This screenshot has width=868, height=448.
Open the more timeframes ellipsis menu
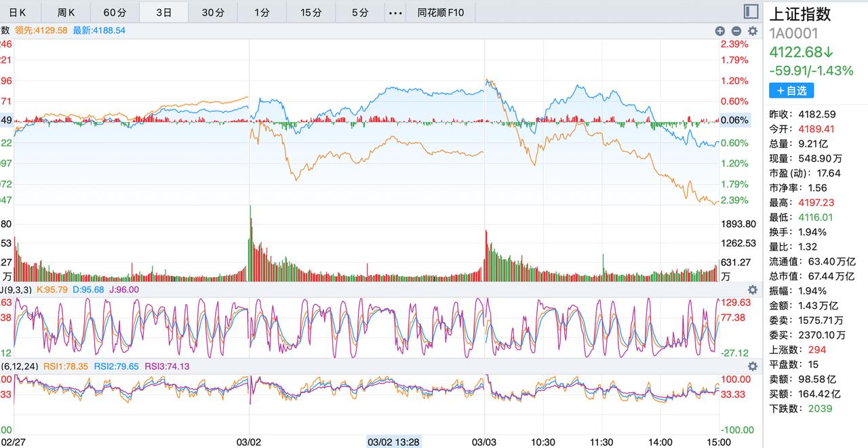pos(395,12)
